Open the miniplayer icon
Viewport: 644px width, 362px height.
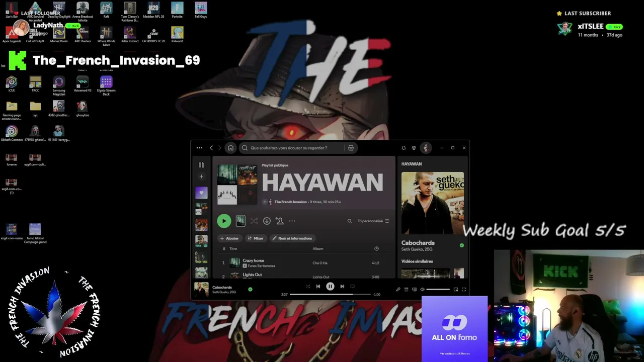pos(456,290)
